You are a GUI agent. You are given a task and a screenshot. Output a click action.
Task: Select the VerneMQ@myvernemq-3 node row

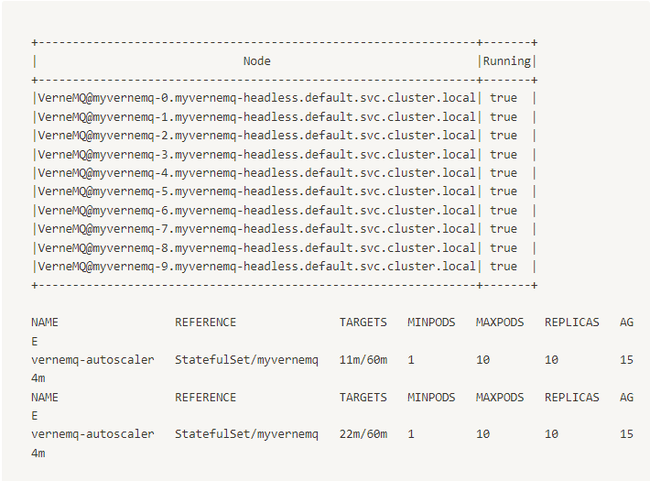(x=284, y=155)
